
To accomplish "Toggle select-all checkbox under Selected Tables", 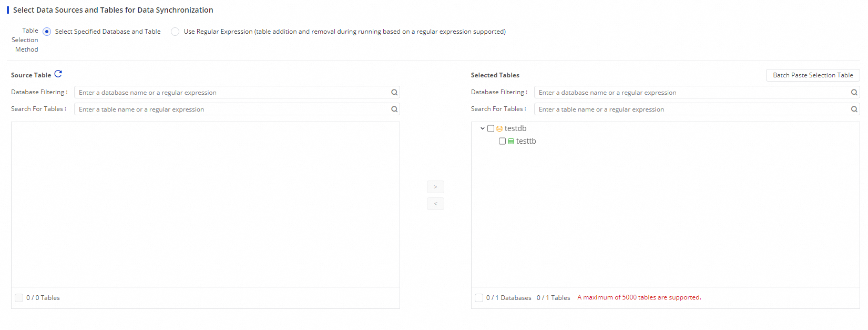I will tap(479, 298).
